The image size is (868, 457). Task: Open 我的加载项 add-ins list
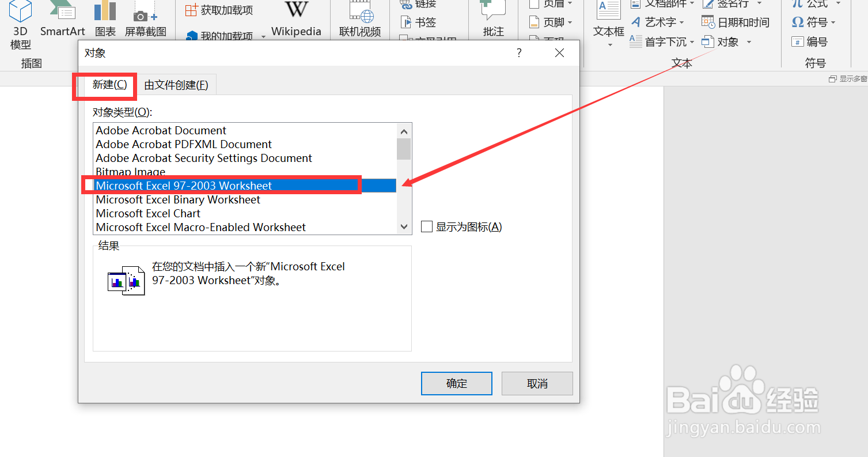point(220,36)
